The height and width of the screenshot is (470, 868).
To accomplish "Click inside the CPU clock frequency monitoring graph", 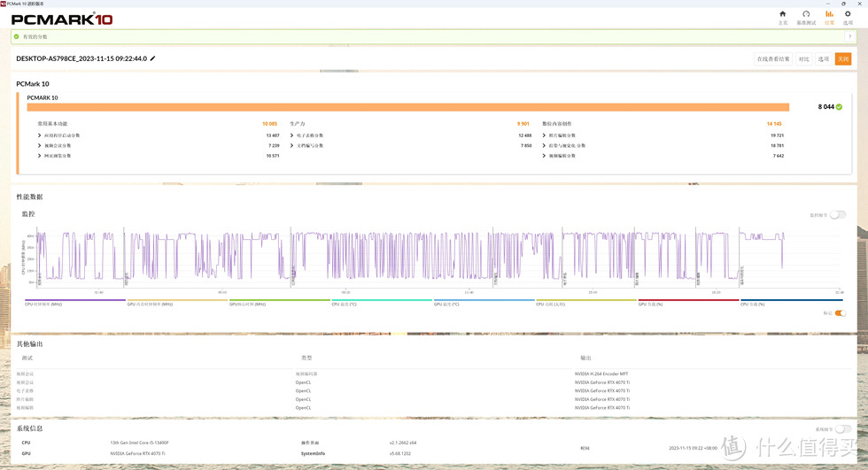I will click(438, 257).
